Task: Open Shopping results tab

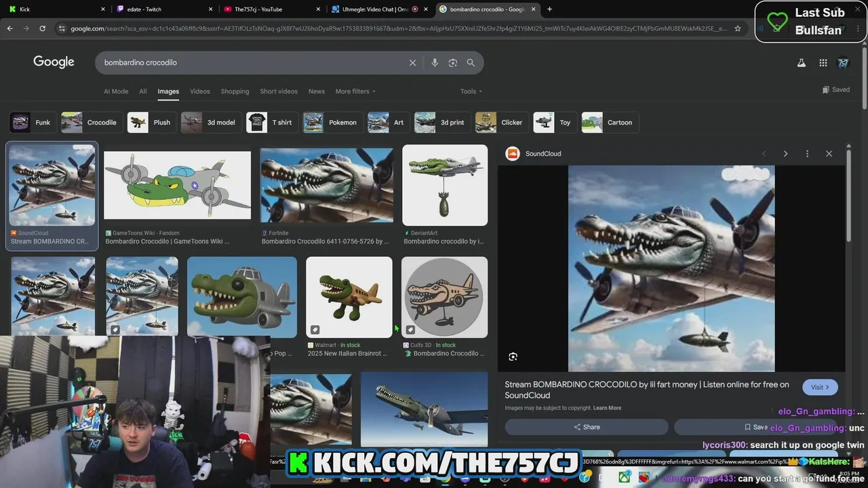Action: [x=235, y=91]
